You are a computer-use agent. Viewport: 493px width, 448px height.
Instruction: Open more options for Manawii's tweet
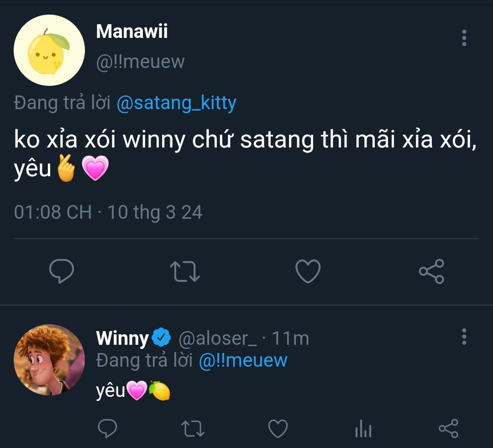click(464, 38)
